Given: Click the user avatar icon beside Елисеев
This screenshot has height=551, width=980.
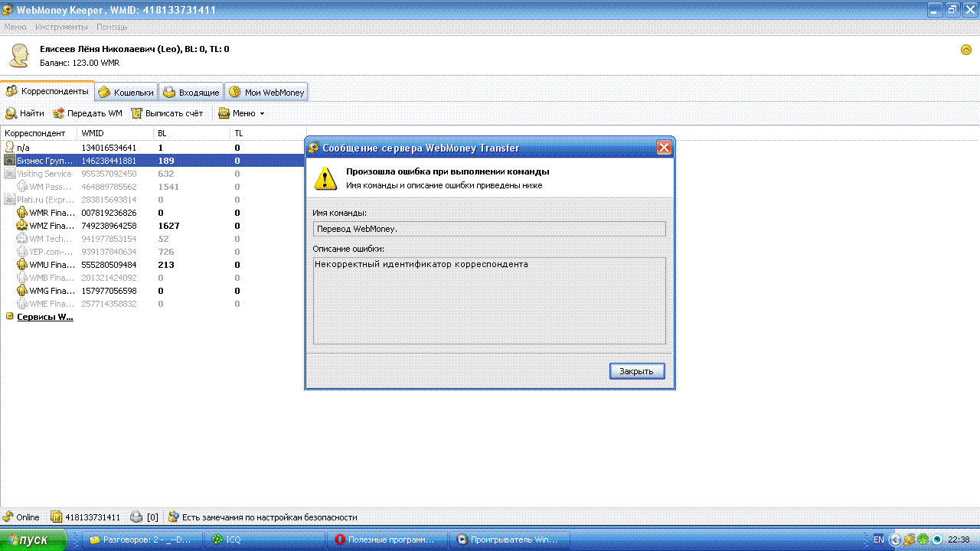Looking at the screenshot, I should 19,56.
